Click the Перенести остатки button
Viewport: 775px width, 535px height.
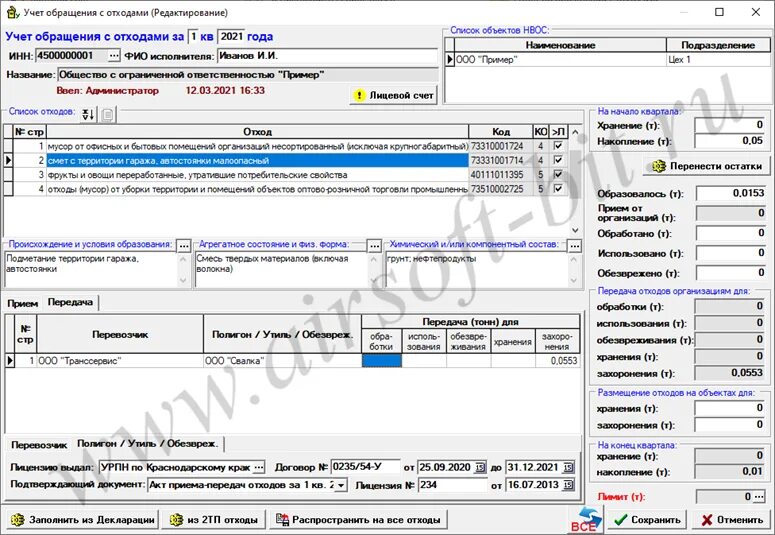coord(707,166)
